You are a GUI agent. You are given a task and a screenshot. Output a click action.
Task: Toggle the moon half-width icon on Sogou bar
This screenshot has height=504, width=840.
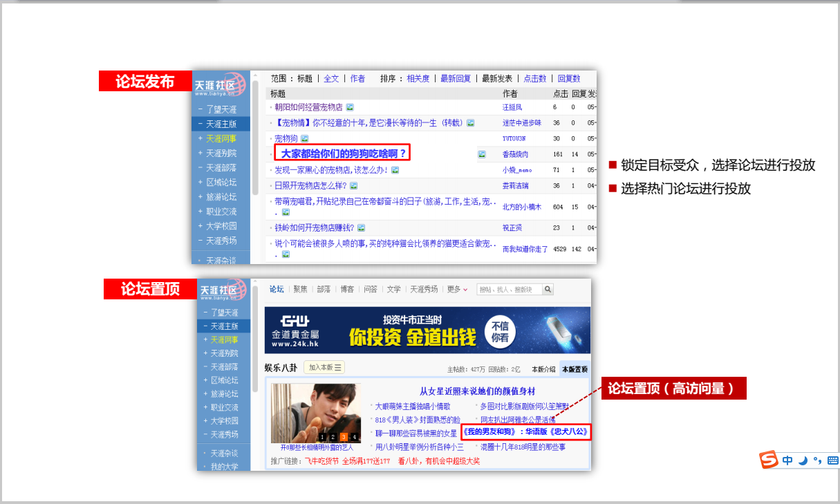803,460
